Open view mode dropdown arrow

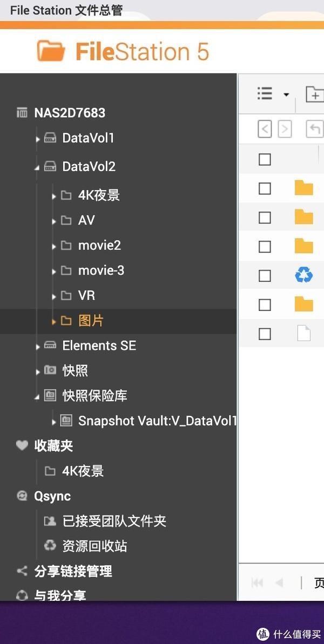click(x=286, y=95)
